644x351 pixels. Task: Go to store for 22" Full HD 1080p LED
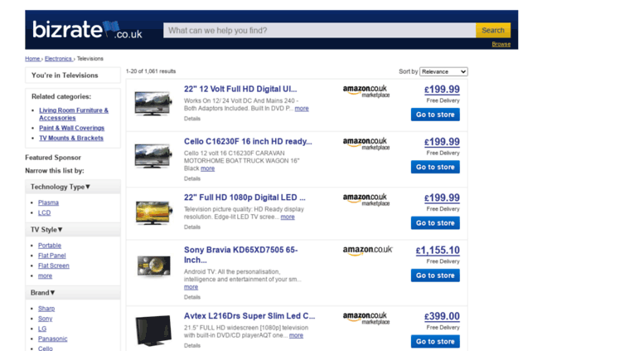point(435,223)
